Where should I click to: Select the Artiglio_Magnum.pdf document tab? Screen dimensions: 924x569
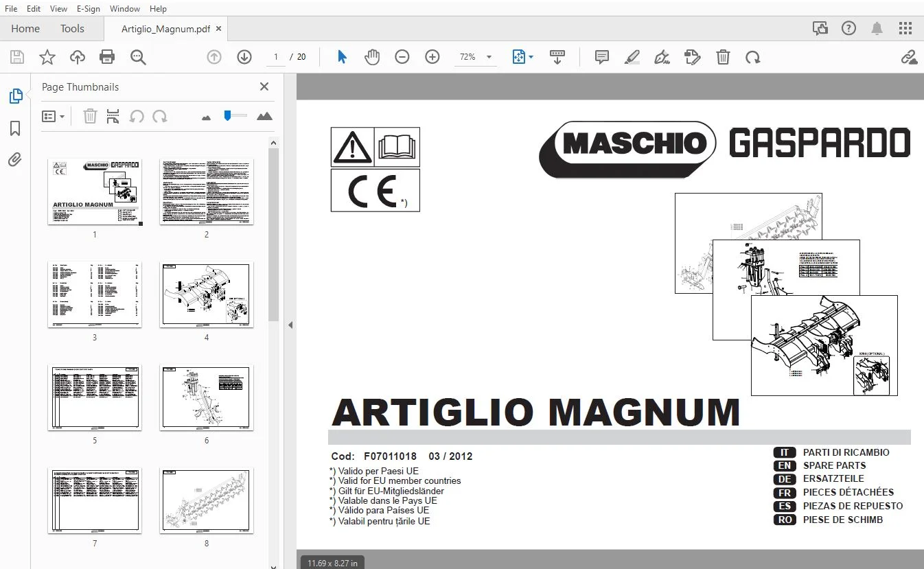[x=165, y=29]
